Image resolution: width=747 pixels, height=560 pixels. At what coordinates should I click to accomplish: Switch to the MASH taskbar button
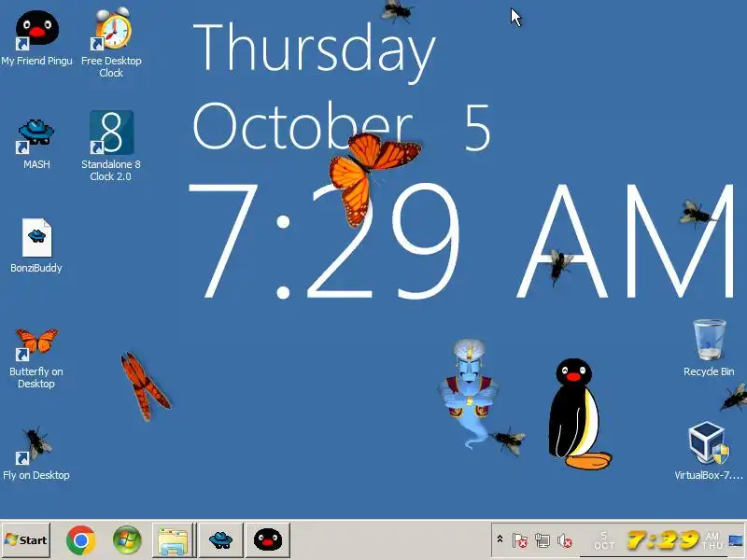(x=220, y=540)
